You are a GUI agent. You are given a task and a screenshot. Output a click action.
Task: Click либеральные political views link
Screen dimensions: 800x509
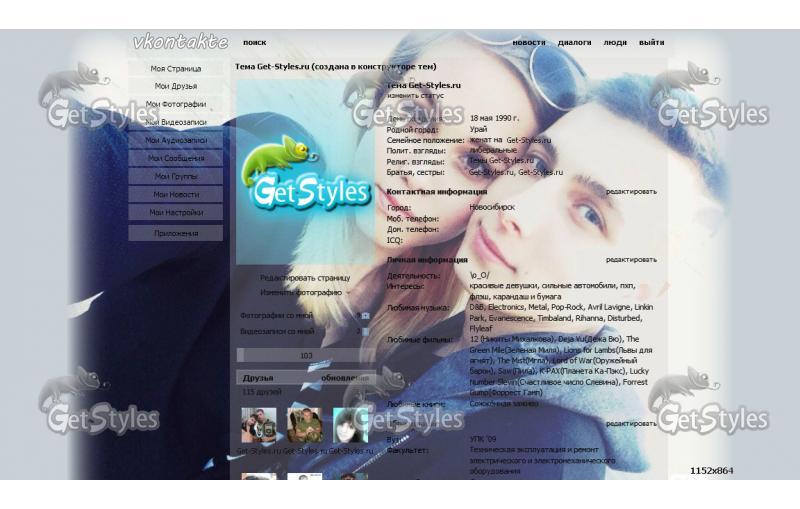pos(493,150)
